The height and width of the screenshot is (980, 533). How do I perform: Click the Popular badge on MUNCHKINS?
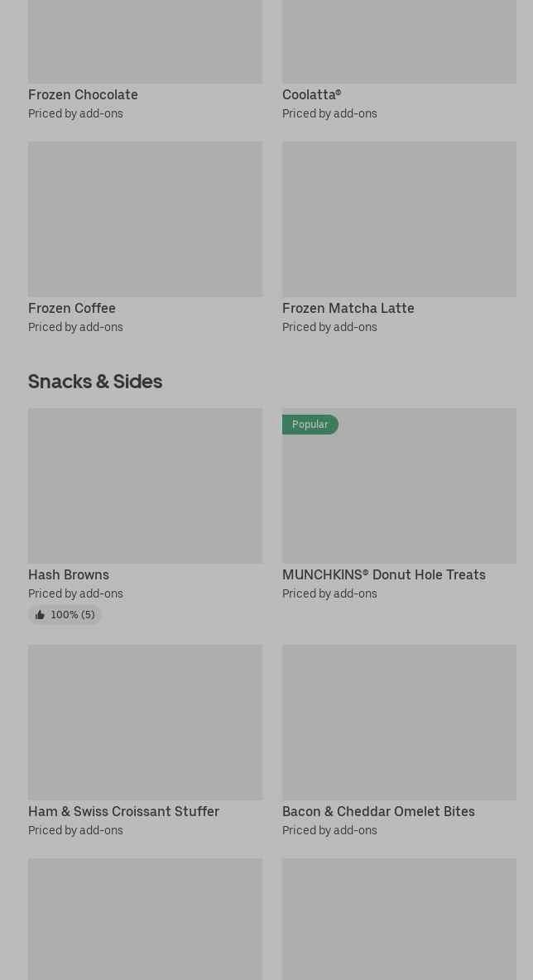(310, 425)
